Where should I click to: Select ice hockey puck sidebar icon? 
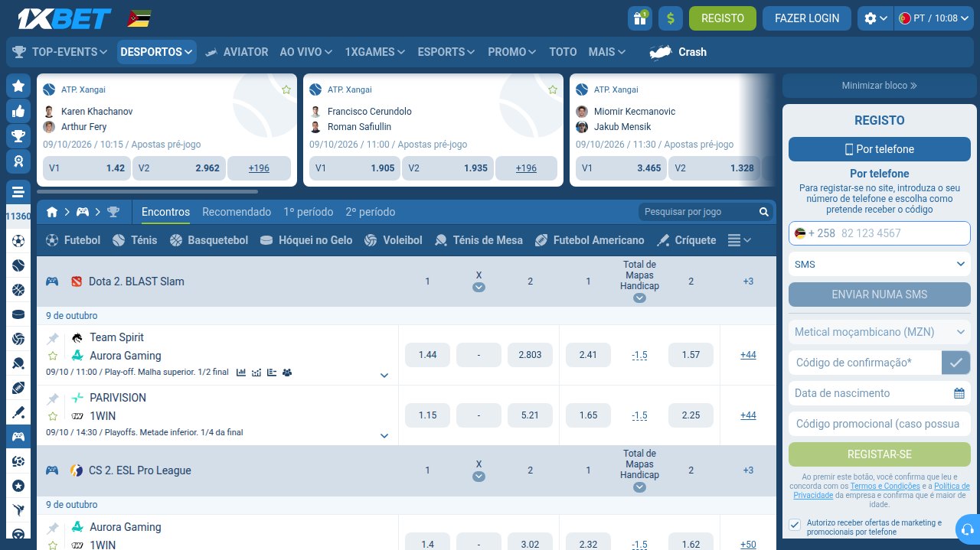coord(18,314)
